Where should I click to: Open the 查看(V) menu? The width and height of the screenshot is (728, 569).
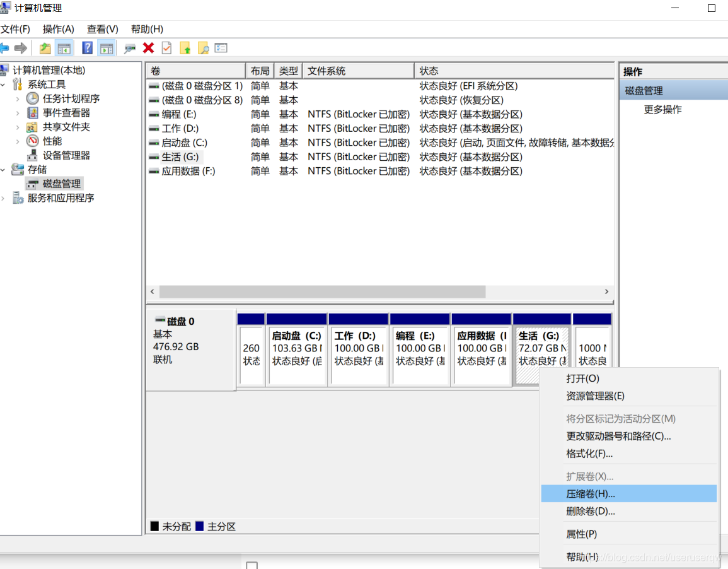(103, 29)
